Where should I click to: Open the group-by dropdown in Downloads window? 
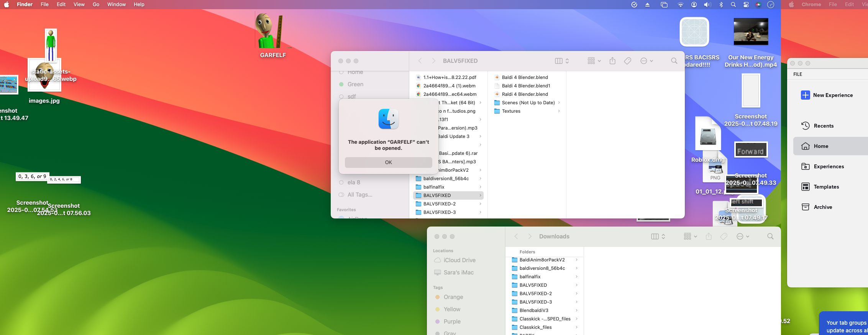click(690, 236)
